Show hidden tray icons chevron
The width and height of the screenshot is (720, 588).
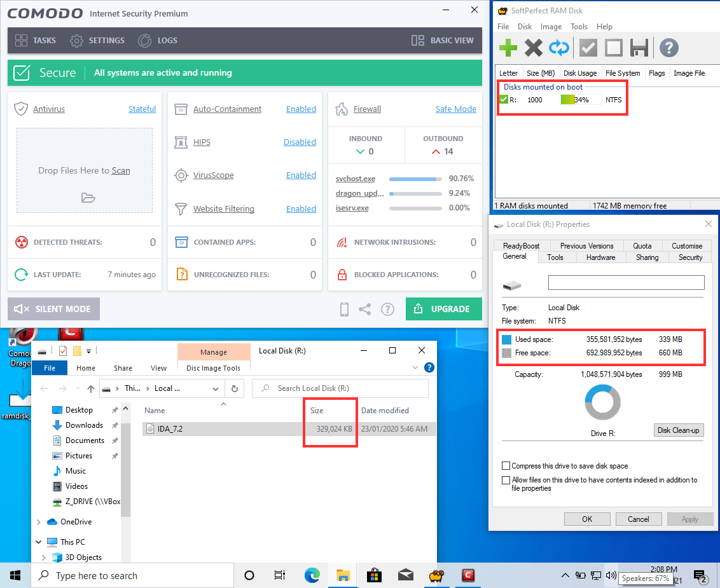tap(565, 576)
